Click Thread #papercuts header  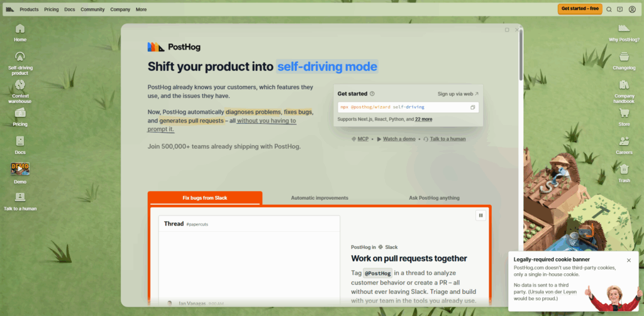pyautogui.click(x=249, y=224)
